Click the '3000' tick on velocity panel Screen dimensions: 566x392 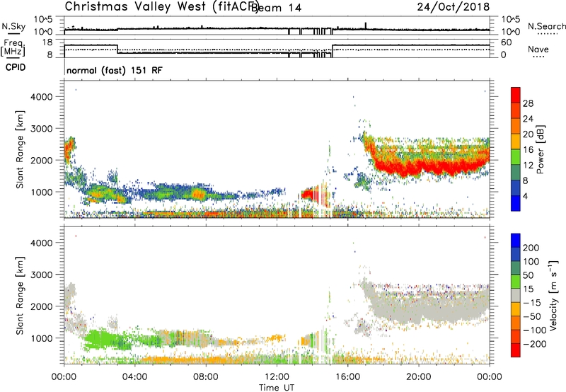41,275
